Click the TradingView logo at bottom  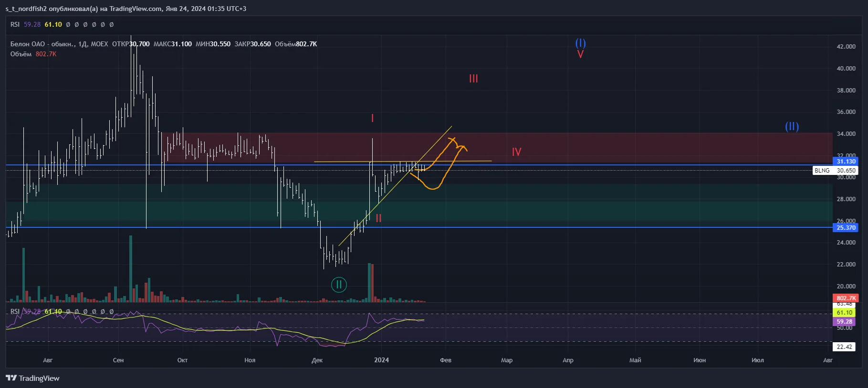coord(32,378)
